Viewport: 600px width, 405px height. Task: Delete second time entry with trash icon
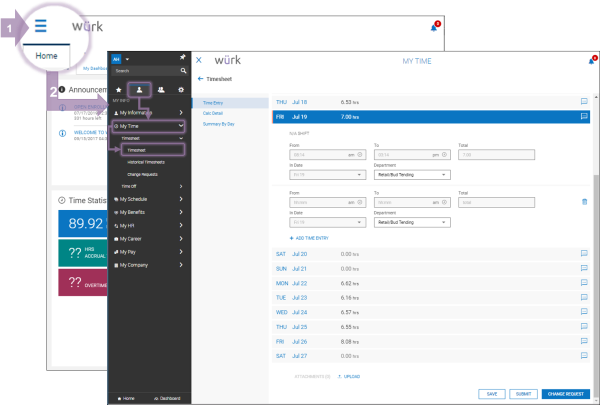coord(584,202)
